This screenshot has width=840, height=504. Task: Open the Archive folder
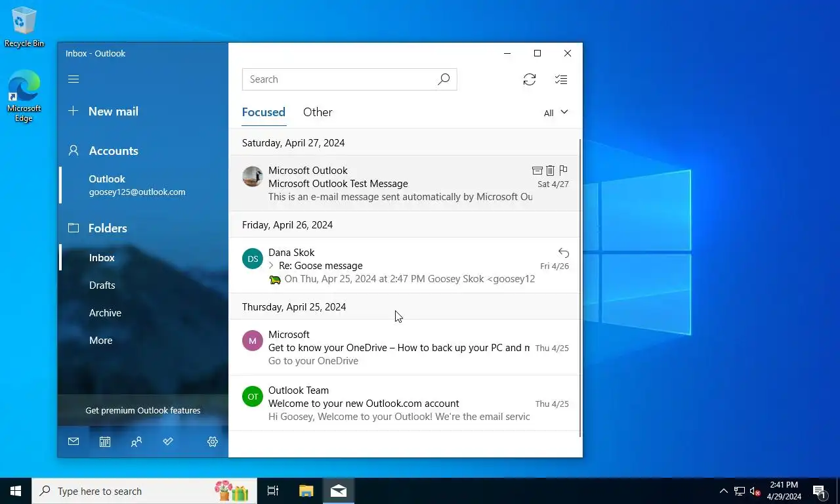click(143, 313)
